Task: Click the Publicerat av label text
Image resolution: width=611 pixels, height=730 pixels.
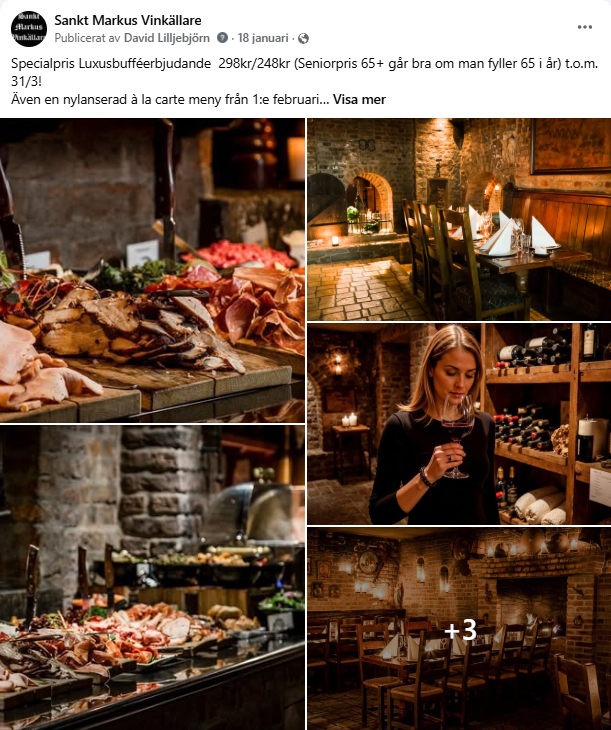Action: [88, 38]
